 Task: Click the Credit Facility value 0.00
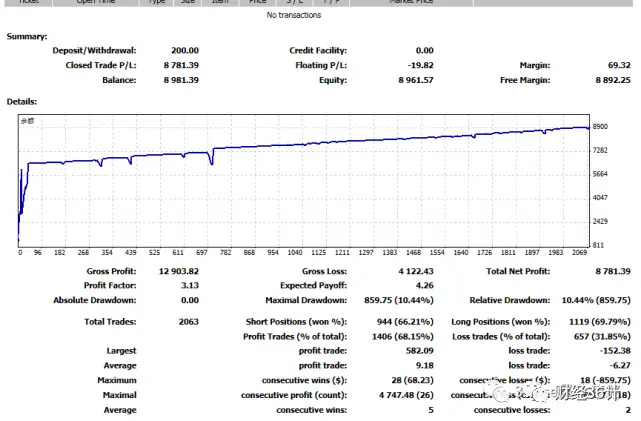424,51
